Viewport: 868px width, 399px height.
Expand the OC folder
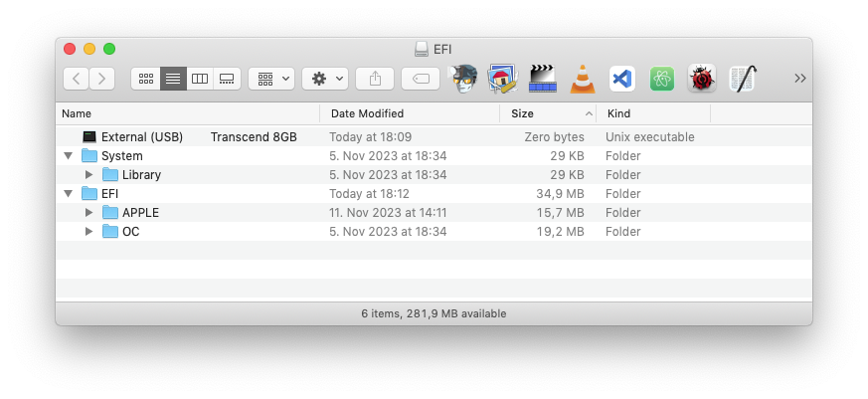pos(88,232)
